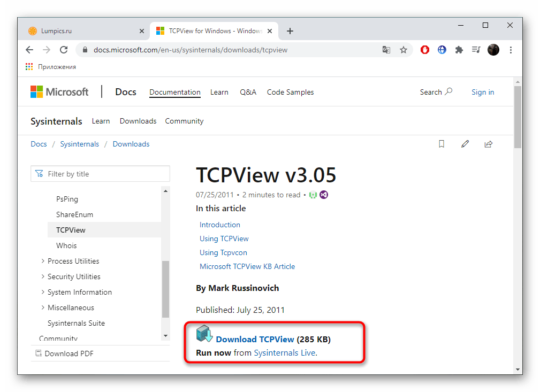Open Downloads in the Sysinternals navigation
This screenshot has width=540, height=392.
tap(138, 121)
